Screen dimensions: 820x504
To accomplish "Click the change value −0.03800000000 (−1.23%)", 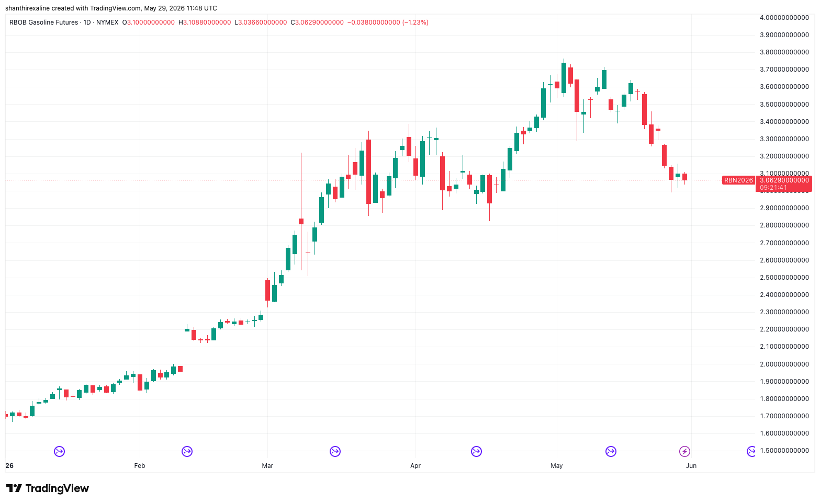I will point(388,22).
